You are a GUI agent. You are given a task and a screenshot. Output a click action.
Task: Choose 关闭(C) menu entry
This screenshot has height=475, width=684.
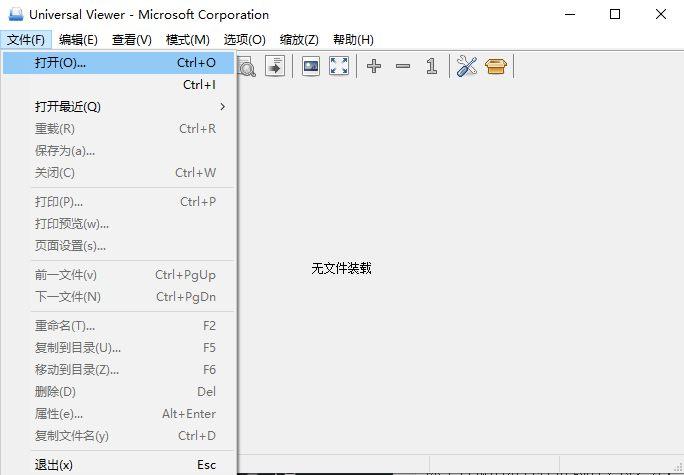pos(119,173)
